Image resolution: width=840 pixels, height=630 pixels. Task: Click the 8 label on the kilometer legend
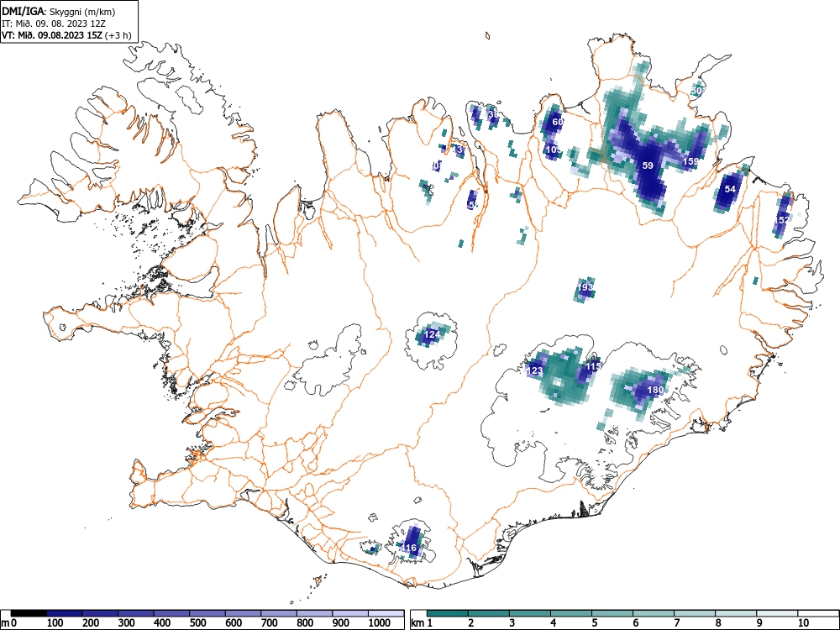(718, 623)
